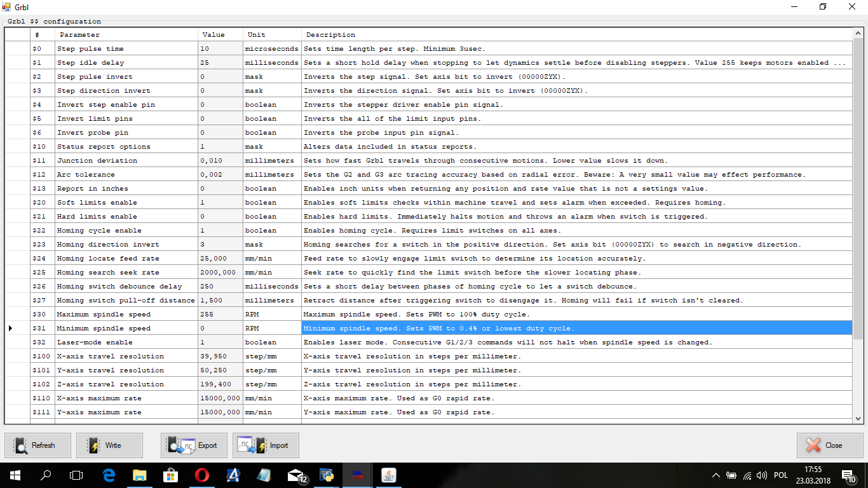Sort the table by the Parameter column
The height and width of the screenshot is (488, 868).
[126, 34]
